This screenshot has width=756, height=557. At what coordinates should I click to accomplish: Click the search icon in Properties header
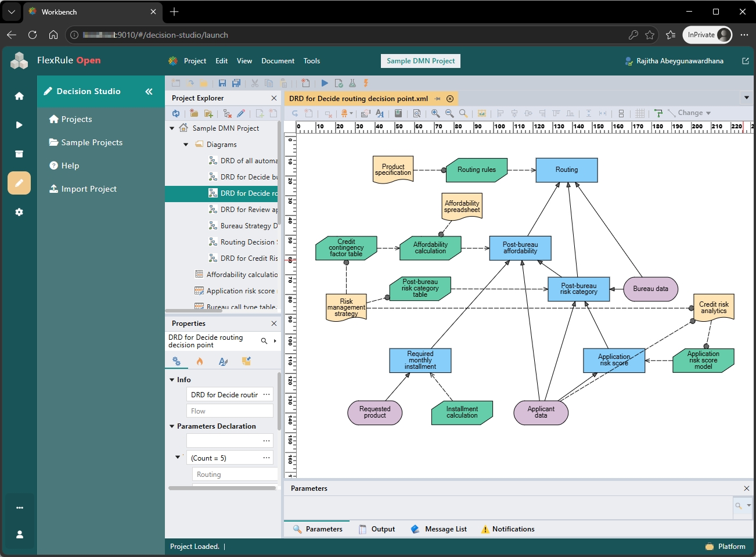coord(264,341)
